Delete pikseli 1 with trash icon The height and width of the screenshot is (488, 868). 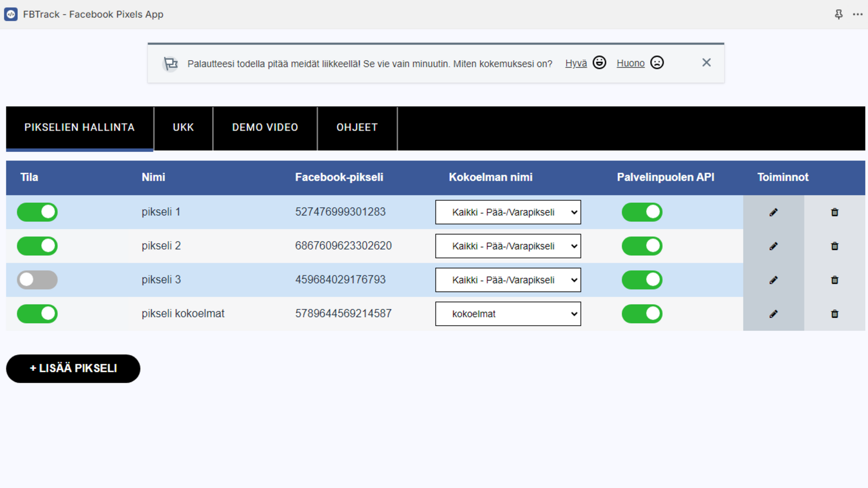(835, 213)
